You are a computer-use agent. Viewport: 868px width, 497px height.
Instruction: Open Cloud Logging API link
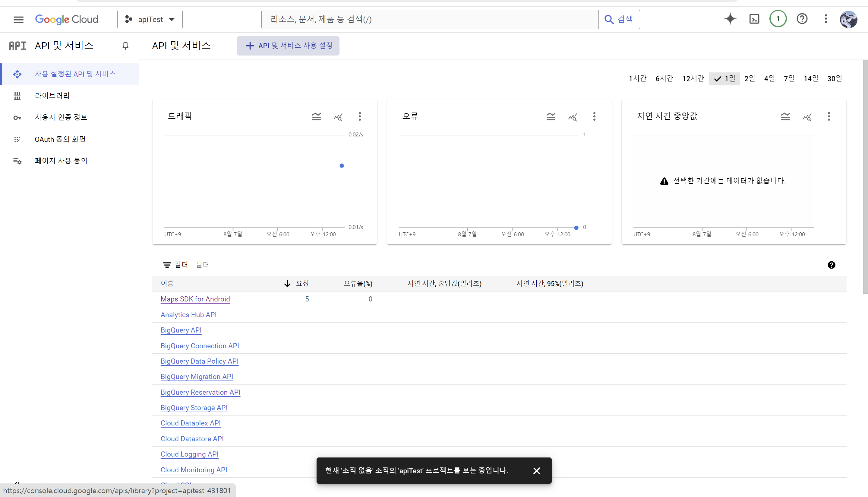(x=190, y=454)
